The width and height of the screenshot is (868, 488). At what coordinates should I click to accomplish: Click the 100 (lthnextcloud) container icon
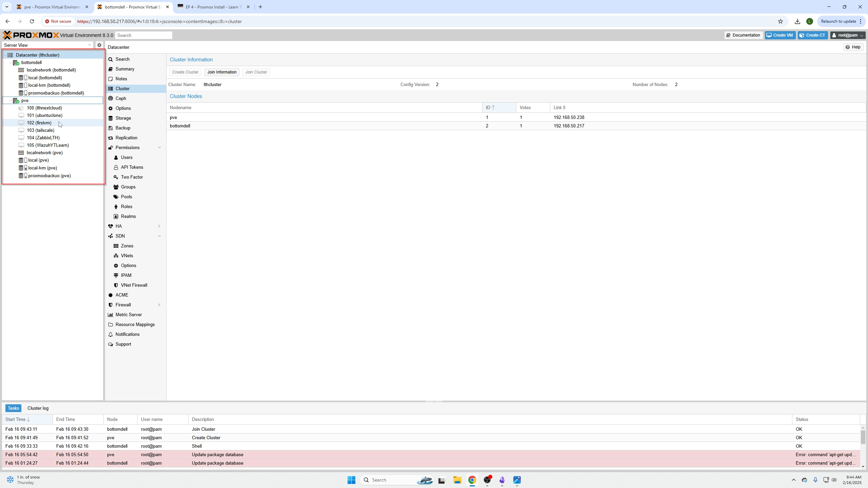(21, 108)
